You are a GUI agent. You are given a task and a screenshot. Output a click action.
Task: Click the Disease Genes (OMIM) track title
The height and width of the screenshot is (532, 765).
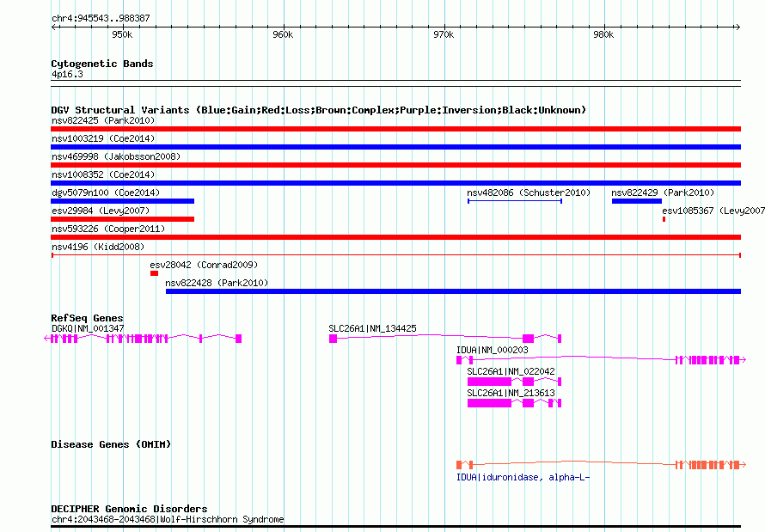(x=111, y=444)
